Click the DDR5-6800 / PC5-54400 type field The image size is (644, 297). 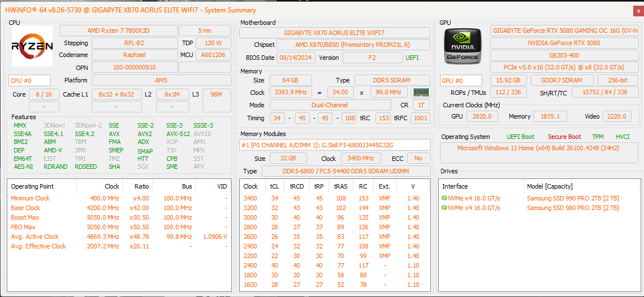(x=346, y=172)
